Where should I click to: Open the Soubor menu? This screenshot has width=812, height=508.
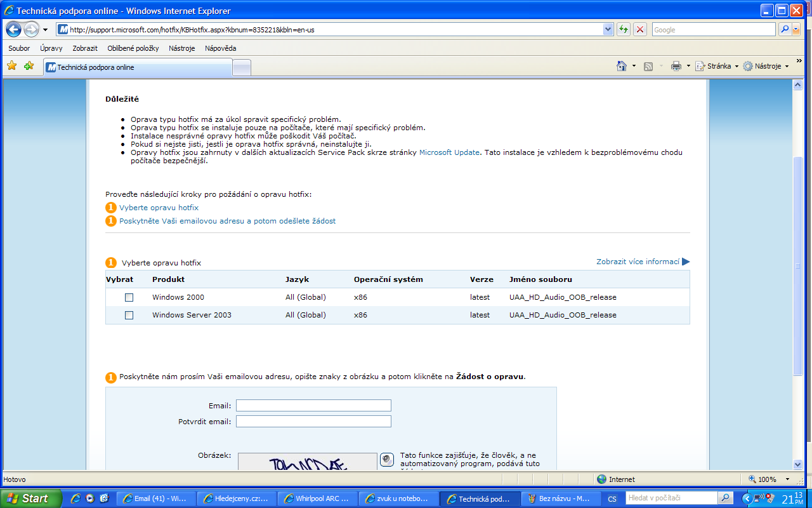(x=19, y=48)
